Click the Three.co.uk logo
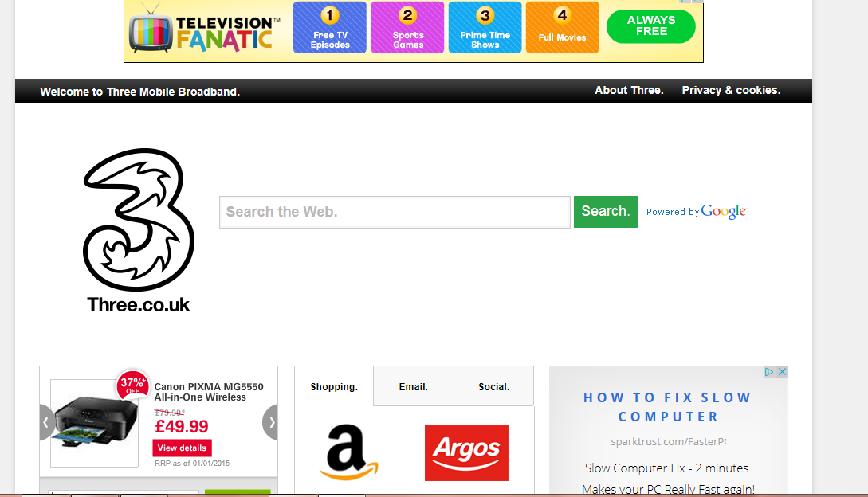The height and width of the screenshot is (497, 868). point(139,230)
